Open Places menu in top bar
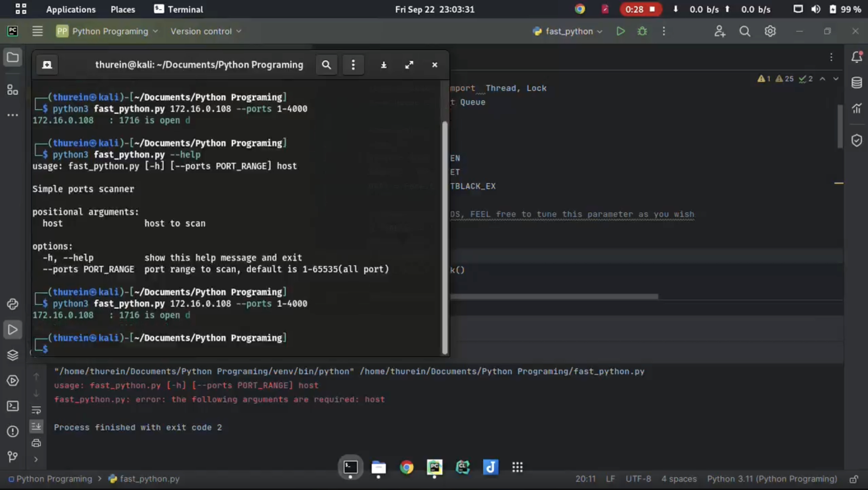This screenshot has width=868, height=490. coord(123,9)
